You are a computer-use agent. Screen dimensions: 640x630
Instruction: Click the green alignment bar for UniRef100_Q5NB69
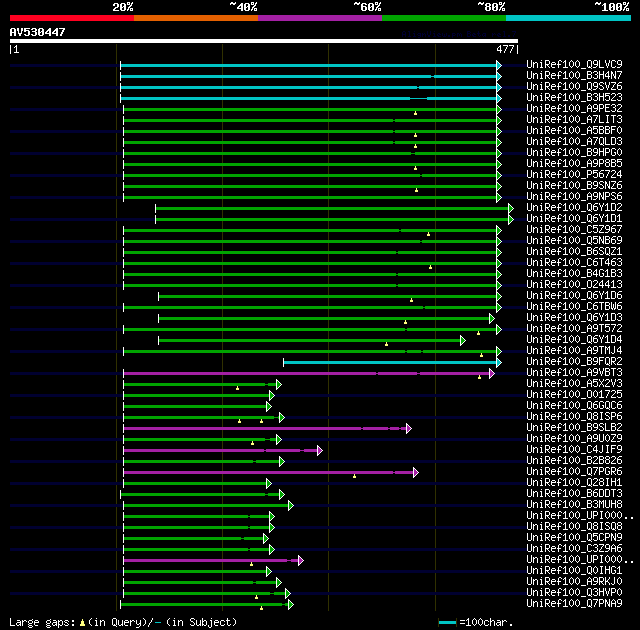click(x=310, y=242)
